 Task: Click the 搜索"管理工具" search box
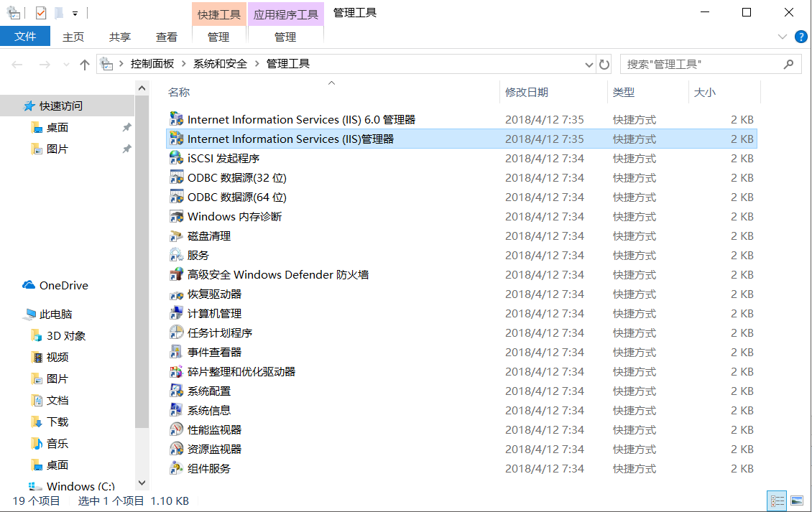coord(711,64)
